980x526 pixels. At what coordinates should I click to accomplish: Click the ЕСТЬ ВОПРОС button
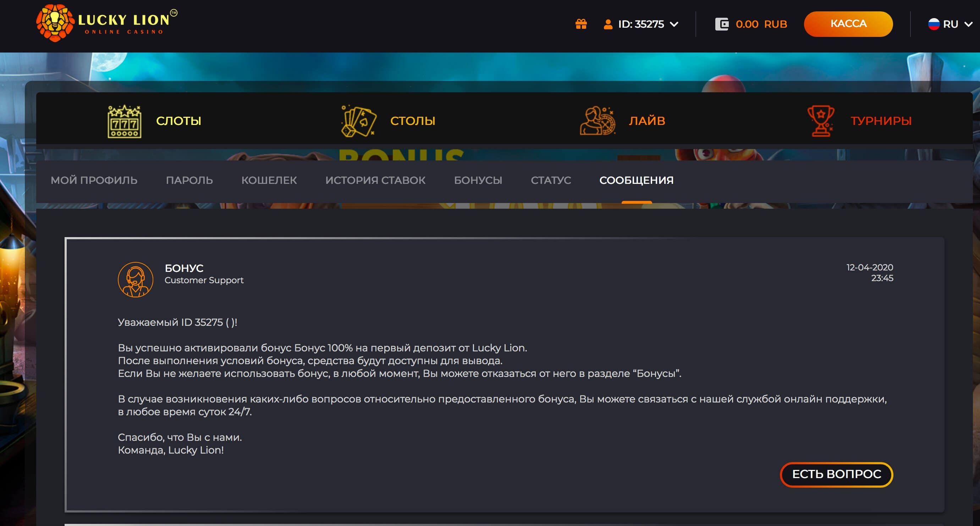(837, 474)
